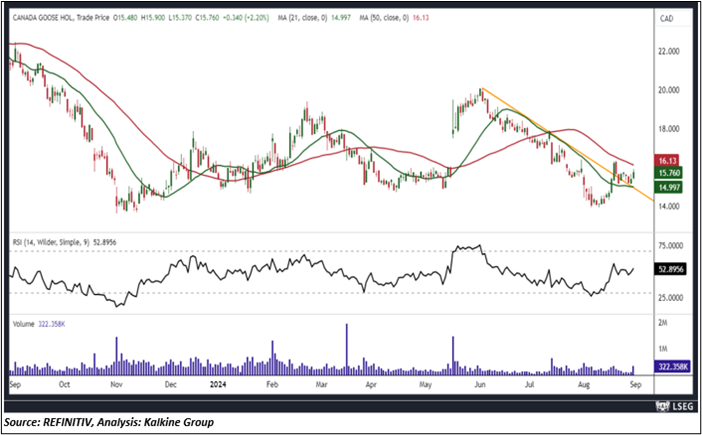702x435 pixels.
Task: Click the open value O15.480
Action: pos(126,18)
